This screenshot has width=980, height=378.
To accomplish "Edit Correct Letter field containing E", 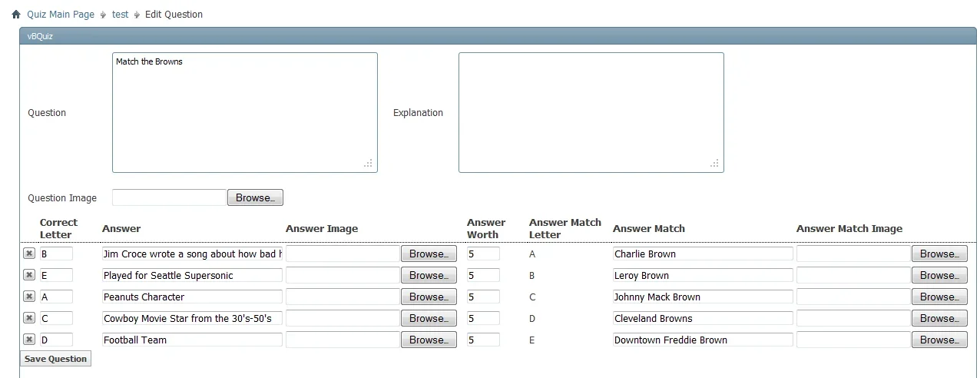I will (56, 275).
